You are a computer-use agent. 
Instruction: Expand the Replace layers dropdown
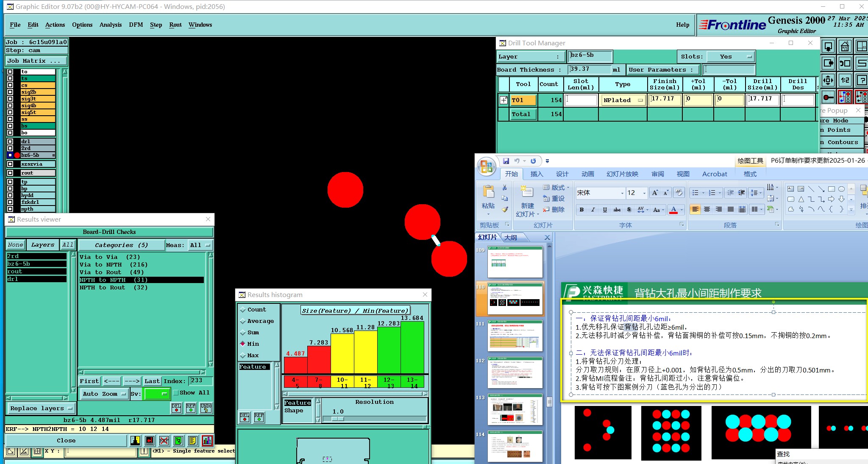41,408
